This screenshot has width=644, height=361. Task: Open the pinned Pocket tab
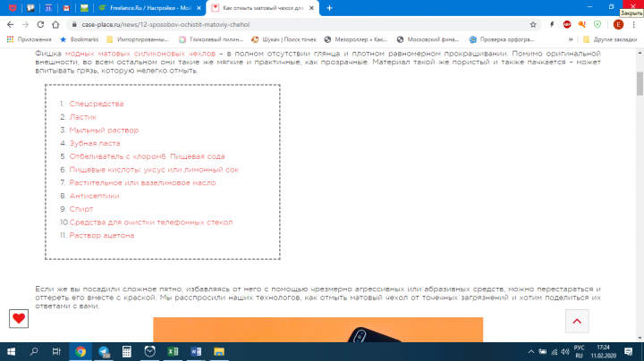pos(13,8)
